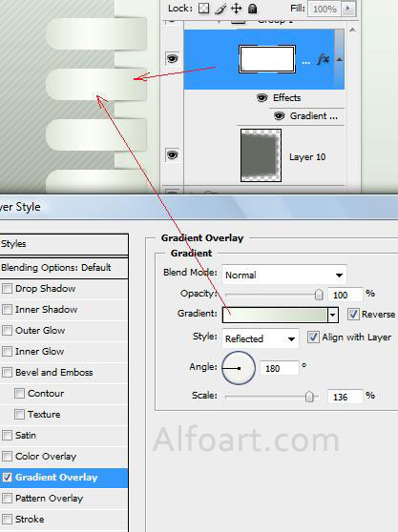
Task: Enable the Color Overlay checkbox
Action: pyautogui.click(x=7, y=457)
